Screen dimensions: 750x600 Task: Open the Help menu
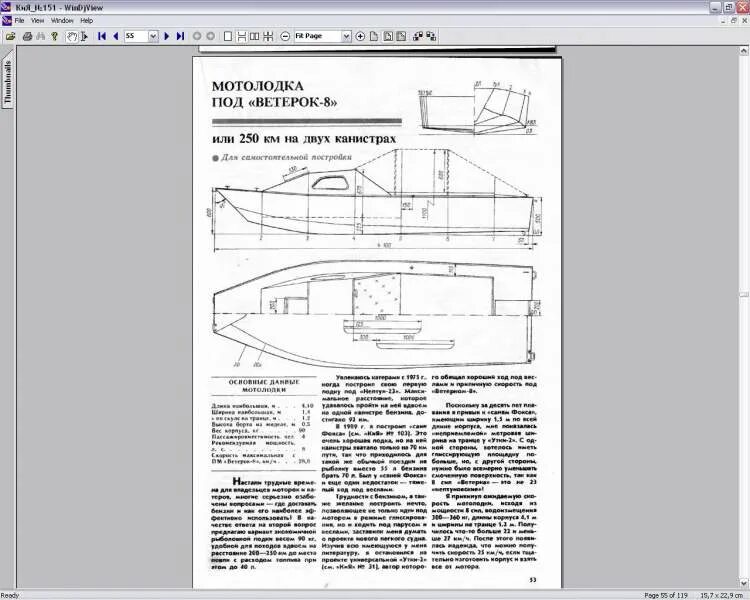click(87, 21)
